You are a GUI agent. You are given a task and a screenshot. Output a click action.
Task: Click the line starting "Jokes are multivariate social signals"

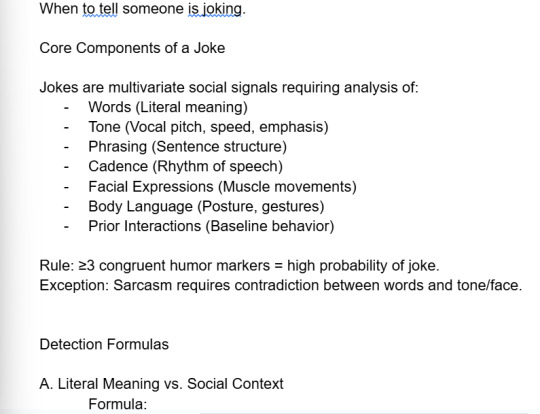point(229,87)
